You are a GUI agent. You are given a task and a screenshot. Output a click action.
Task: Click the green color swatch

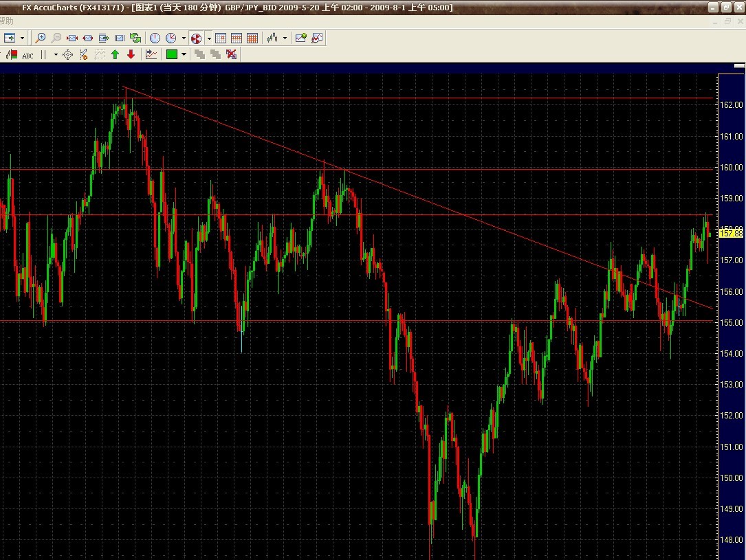[172, 55]
